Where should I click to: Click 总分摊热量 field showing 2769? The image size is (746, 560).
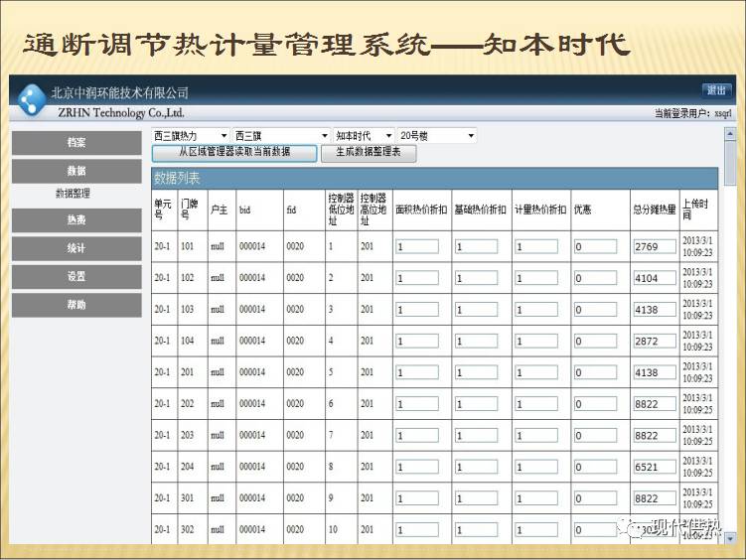click(x=655, y=246)
